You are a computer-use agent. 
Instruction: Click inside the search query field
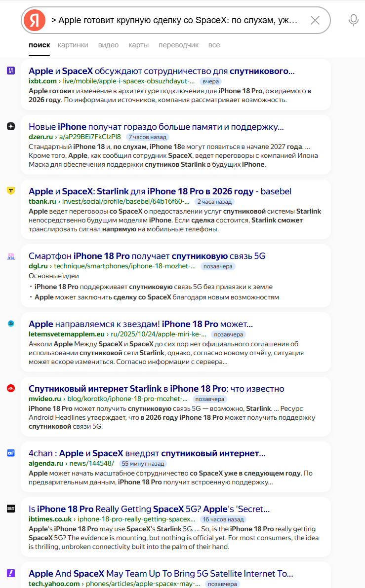coord(175,20)
